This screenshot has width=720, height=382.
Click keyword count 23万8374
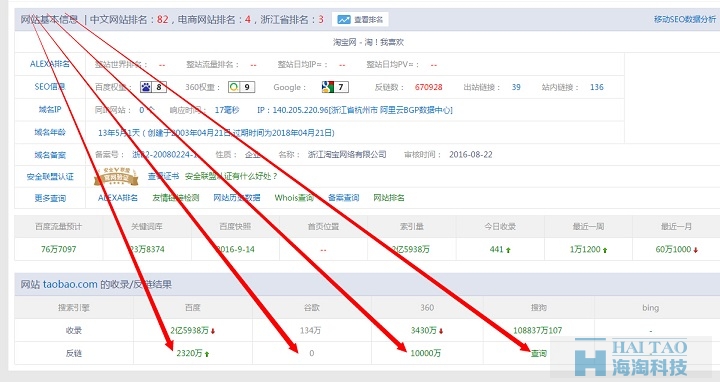tap(147, 249)
